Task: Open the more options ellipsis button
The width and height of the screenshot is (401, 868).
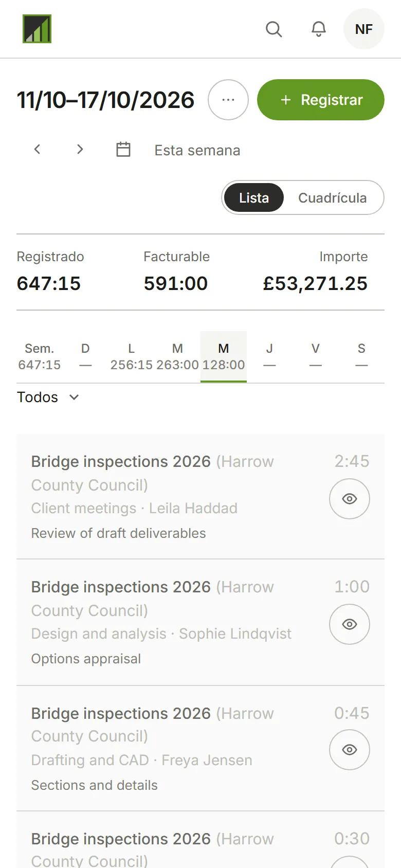Action: pos(228,100)
